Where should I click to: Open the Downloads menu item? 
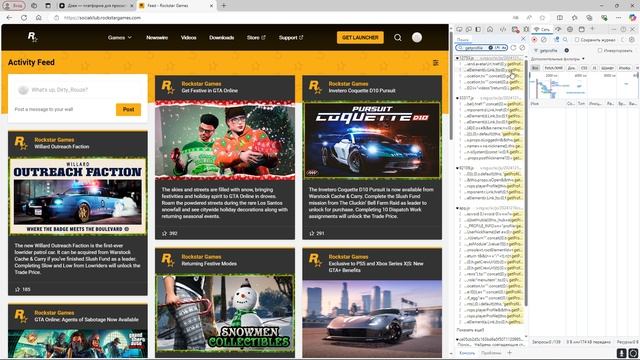(x=222, y=38)
